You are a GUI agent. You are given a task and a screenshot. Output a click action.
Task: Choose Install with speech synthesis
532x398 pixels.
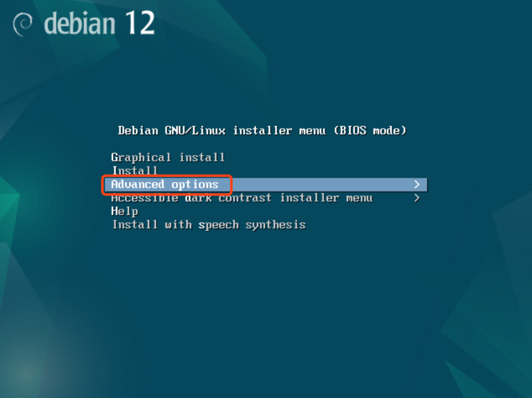pos(209,225)
